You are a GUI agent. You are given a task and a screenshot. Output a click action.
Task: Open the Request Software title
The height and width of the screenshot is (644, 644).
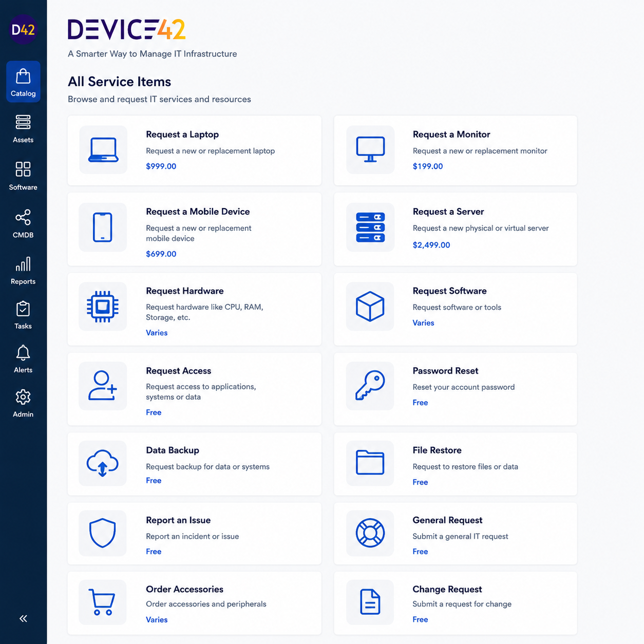(x=450, y=291)
